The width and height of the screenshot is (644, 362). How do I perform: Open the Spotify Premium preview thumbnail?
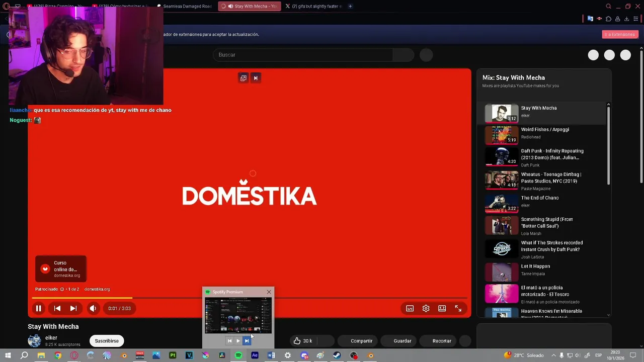pos(238,315)
